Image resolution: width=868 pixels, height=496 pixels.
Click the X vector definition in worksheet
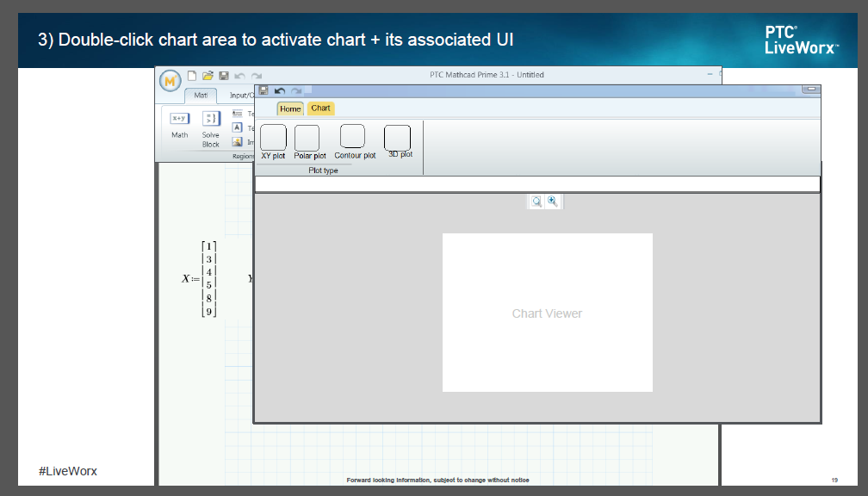[x=199, y=279]
